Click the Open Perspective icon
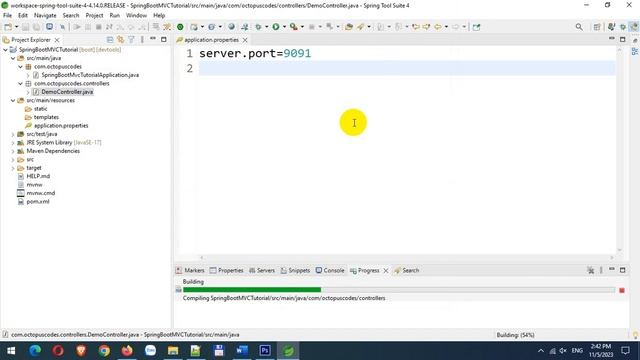 click(x=597, y=27)
